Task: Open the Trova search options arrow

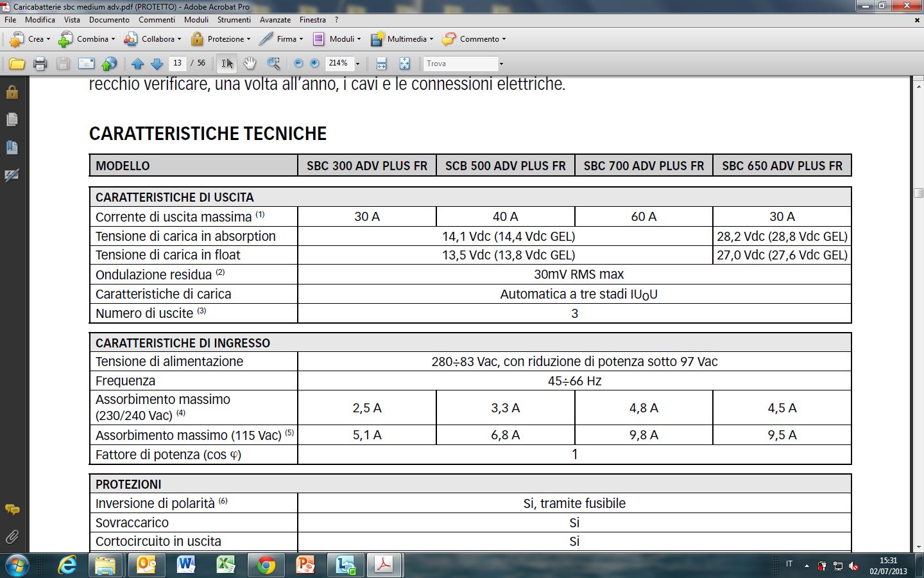Action: click(x=501, y=64)
